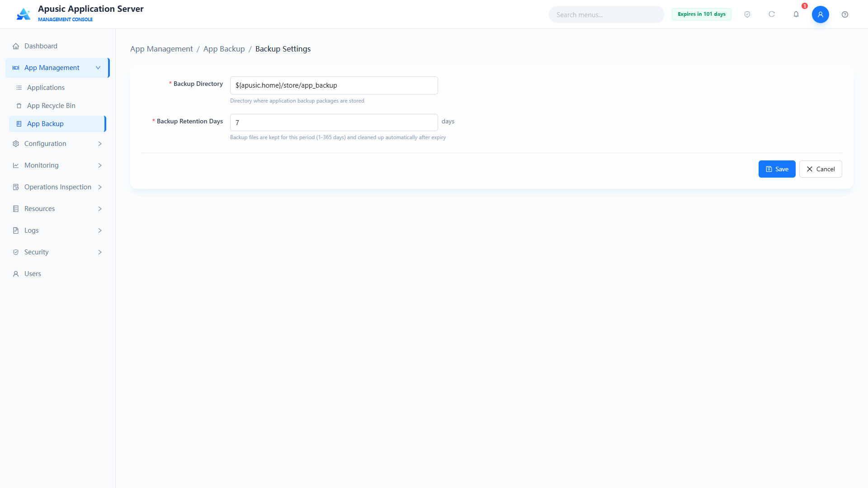
Task: Go to App Management breadcrumb
Action: pyautogui.click(x=161, y=49)
